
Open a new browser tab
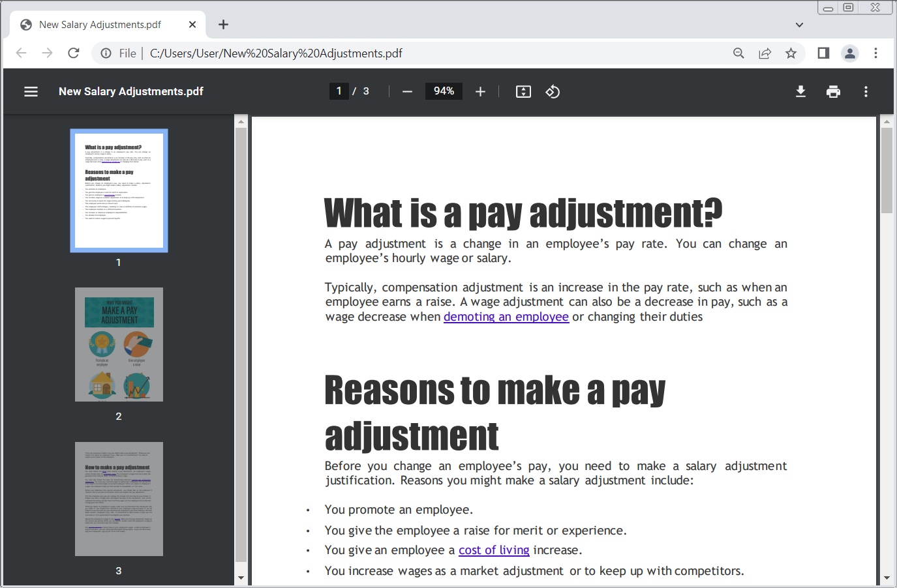pyautogui.click(x=223, y=24)
